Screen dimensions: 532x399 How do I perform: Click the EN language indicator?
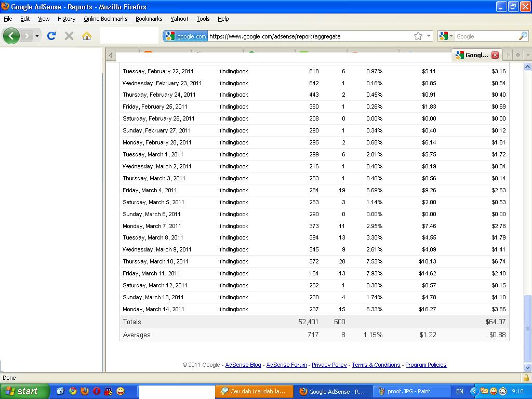click(459, 391)
